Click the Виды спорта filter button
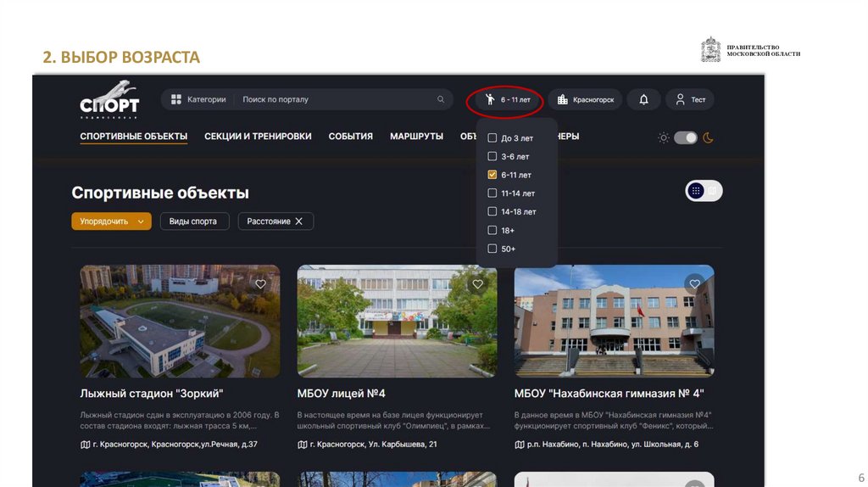The image size is (868, 487). point(193,221)
